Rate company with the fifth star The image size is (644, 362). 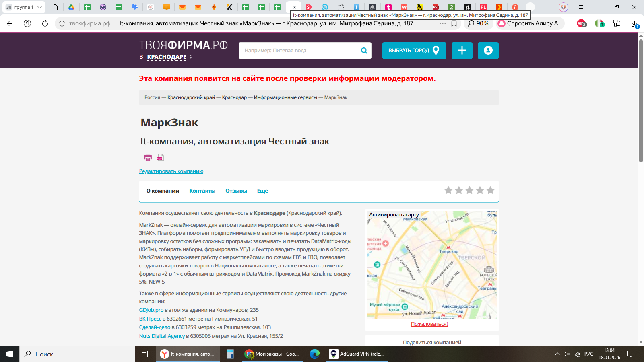pyautogui.click(x=490, y=190)
